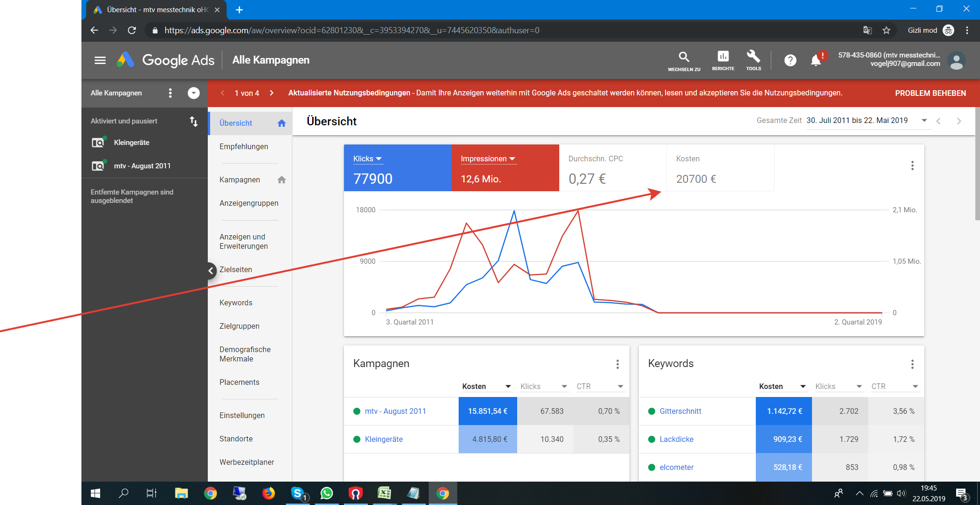Select the mtv - August 2011 icon in the sidebar
Viewport: 980px width, 505px height.
(99, 166)
